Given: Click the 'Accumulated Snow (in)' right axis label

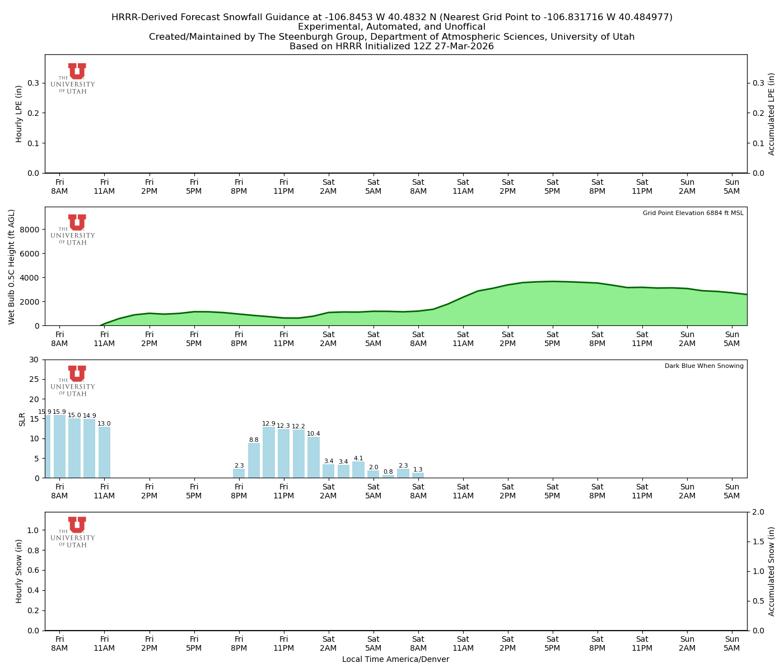Looking at the screenshot, I should [772, 571].
